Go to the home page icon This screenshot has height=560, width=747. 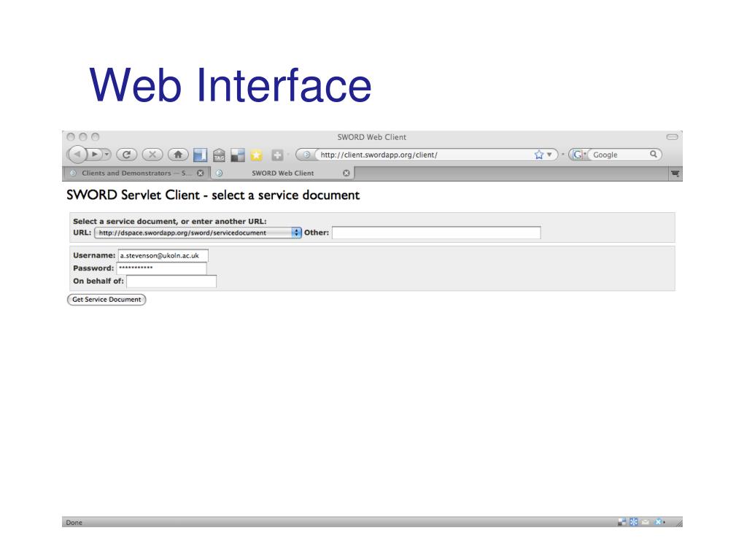pyautogui.click(x=178, y=155)
